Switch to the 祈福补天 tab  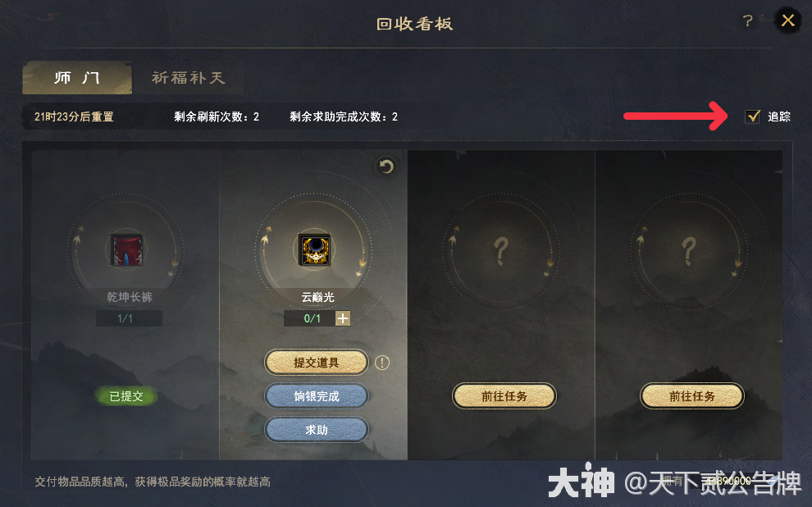pos(188,78)
